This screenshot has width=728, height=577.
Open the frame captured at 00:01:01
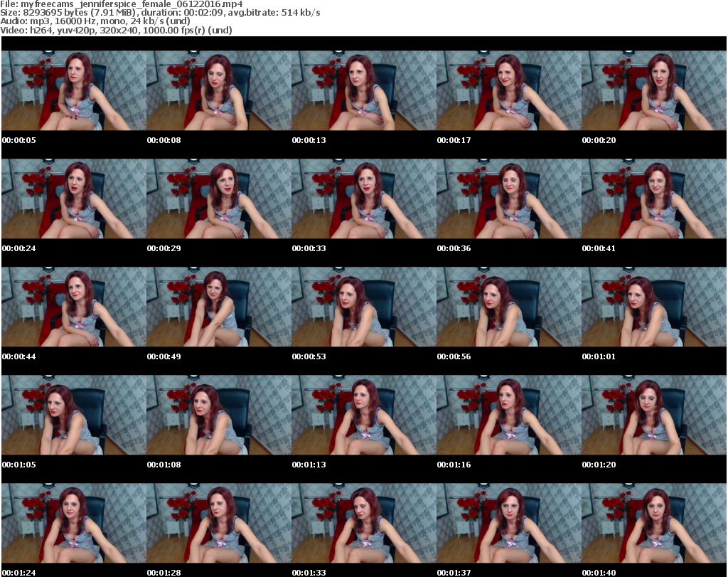[654, 307]
